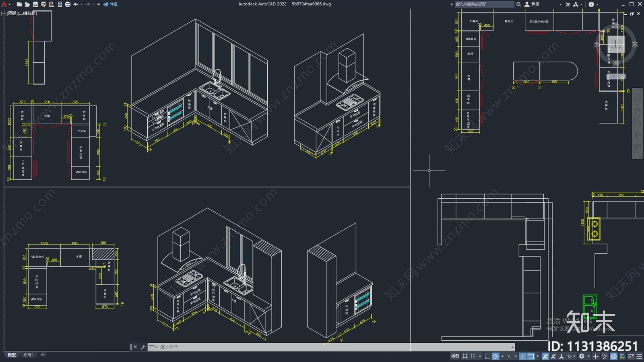Image resolution: width=644 pixels, height=362 pixels.
Task: Close the command line with X
Action: coord(135,347)
